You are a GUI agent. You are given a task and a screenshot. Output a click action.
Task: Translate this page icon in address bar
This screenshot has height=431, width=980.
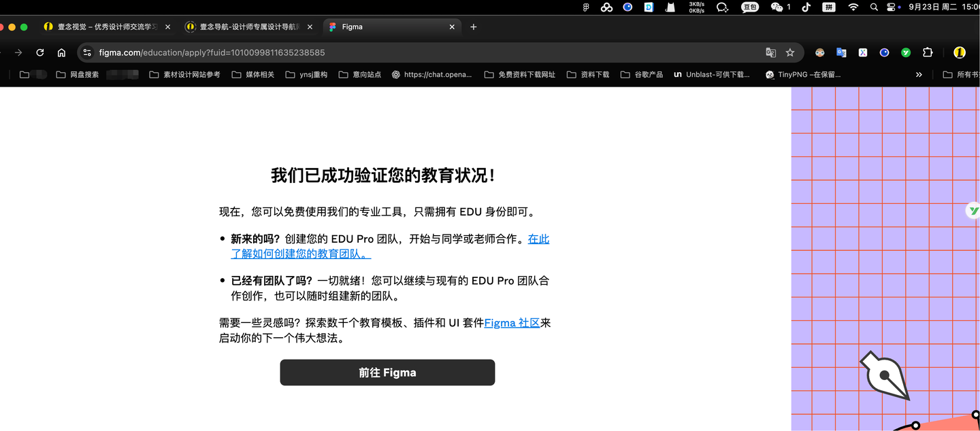(x=770, y=52)
